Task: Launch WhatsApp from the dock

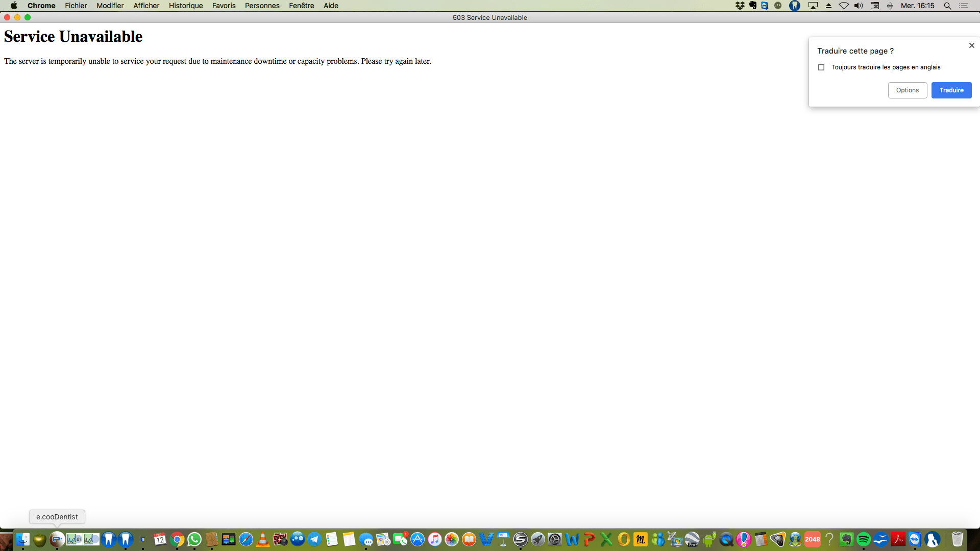Action: click(x=194, y=539)
